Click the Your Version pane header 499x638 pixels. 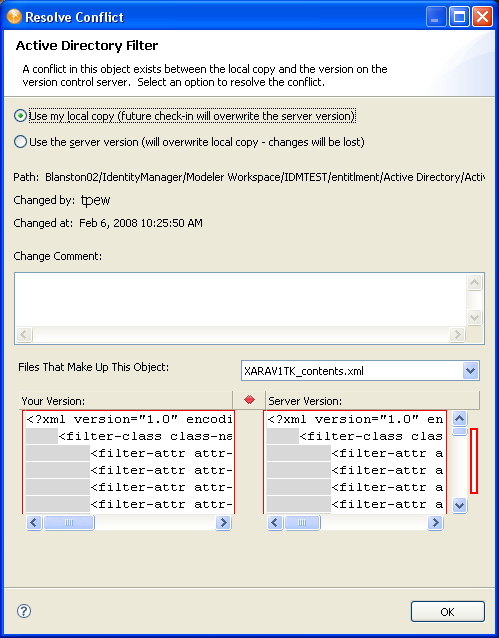pos(126,401)
